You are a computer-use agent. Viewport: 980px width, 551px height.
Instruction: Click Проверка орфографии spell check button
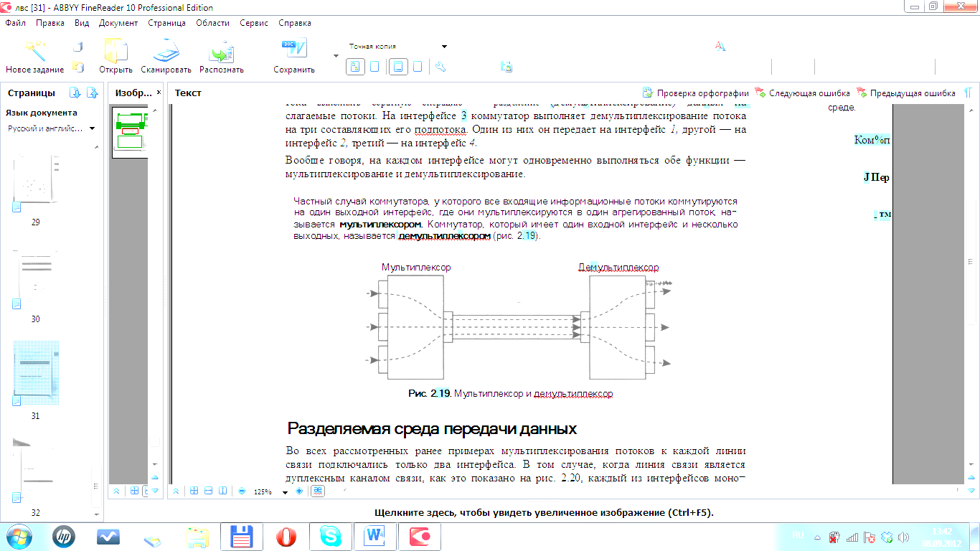[695, 93]
